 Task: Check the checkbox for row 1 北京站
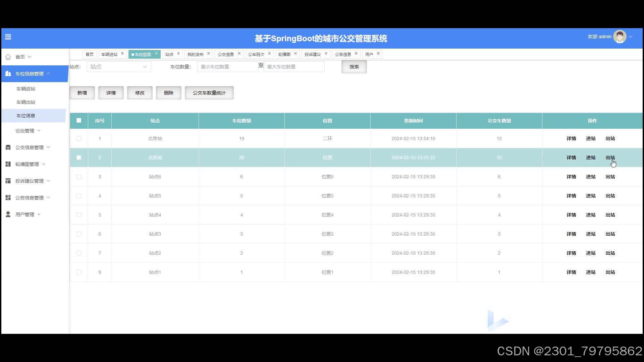pyautogui.click(x=79, y=138)
